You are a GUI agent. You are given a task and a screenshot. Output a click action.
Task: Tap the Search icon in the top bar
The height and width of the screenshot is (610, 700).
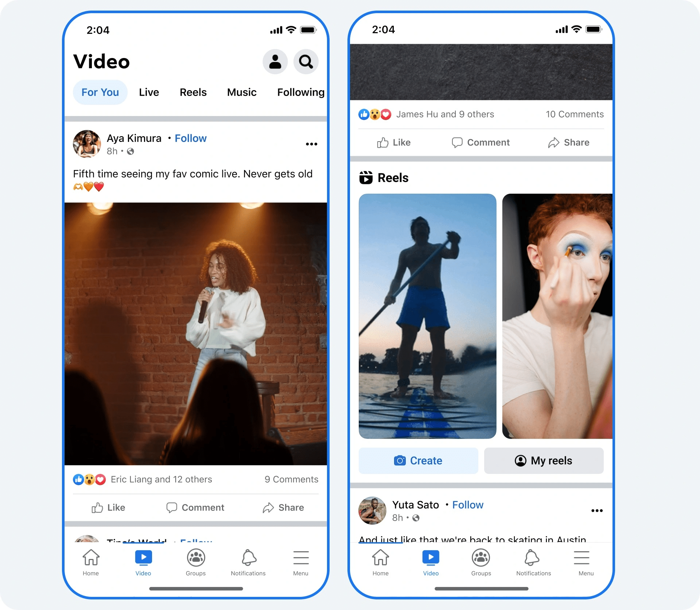[x=307, y=61]
